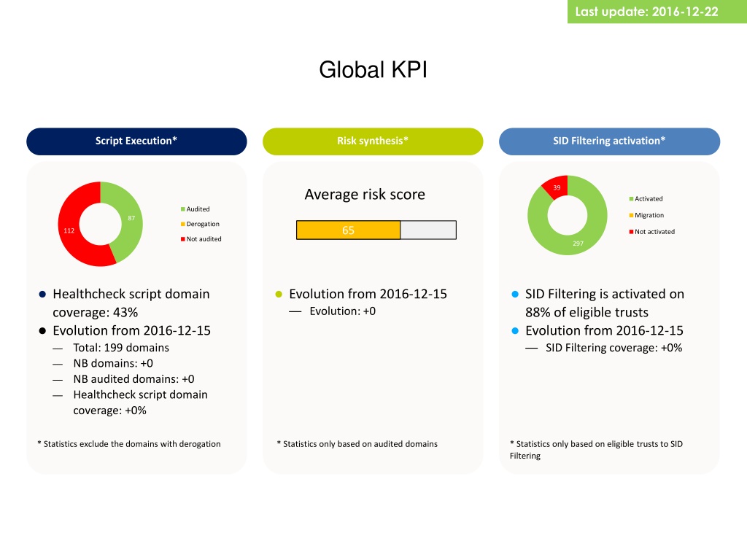The width and height of the screenshot is (747, 560).
Task: Click the Script Execution header pill
Action: pos(136,141)
